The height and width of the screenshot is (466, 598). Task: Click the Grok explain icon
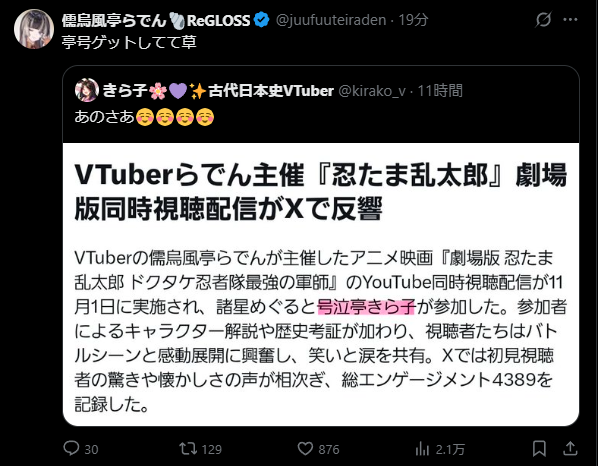pyautogui.click(x=543, y=19)
